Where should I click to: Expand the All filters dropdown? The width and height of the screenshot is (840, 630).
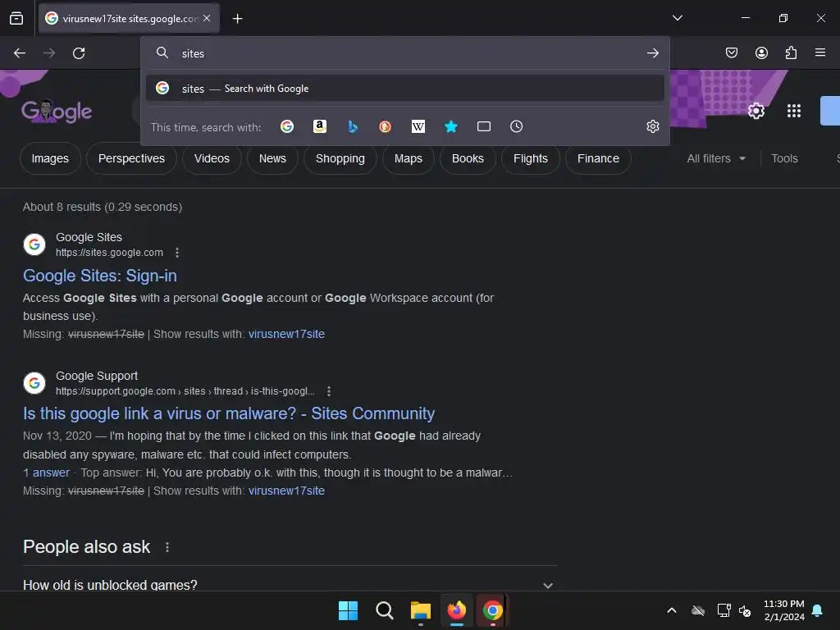pos(716,158)
